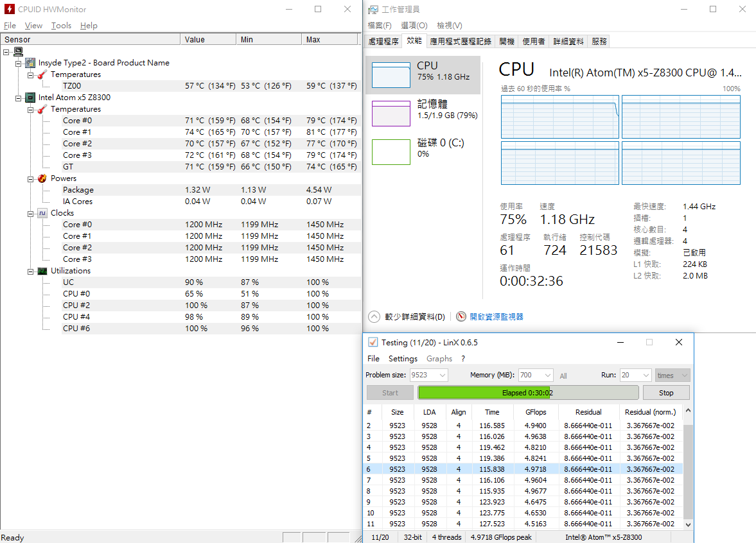
Task: Open LinX File menu
Action: coord(373,358)
